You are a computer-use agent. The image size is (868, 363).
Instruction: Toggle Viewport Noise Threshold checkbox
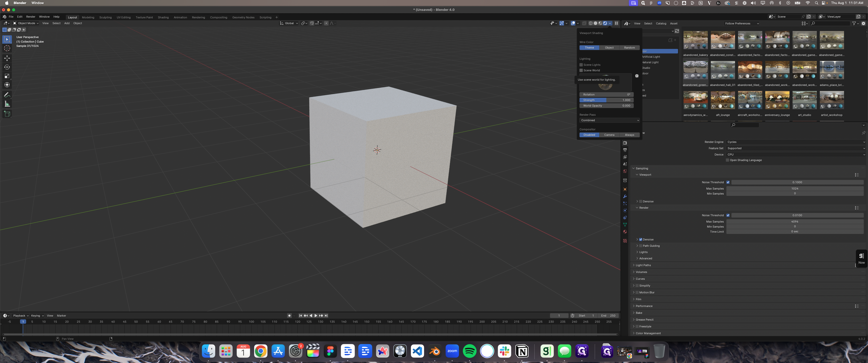728,182
